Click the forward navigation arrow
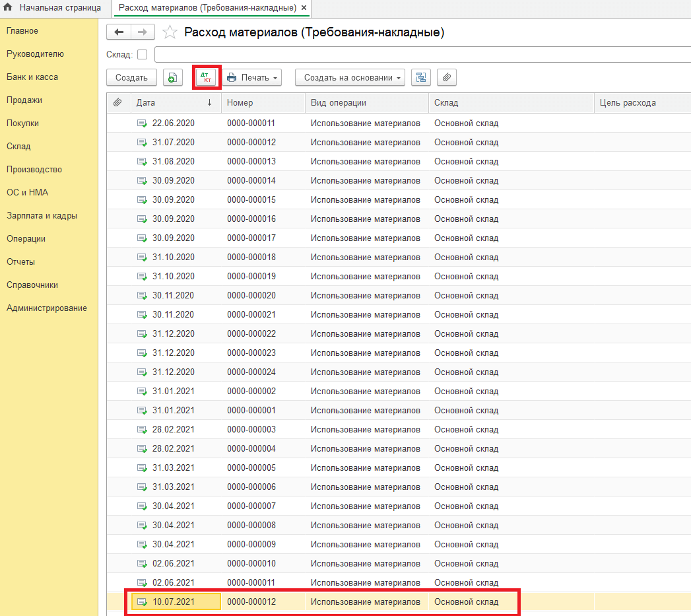The width and height of the screenshot is (691, 616). (x=143, y=32)
